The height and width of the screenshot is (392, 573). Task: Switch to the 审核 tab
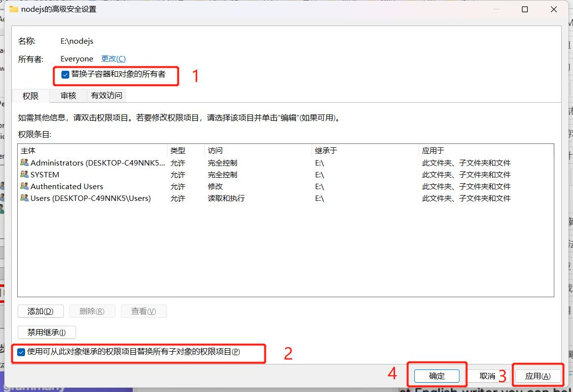point(68,95)
